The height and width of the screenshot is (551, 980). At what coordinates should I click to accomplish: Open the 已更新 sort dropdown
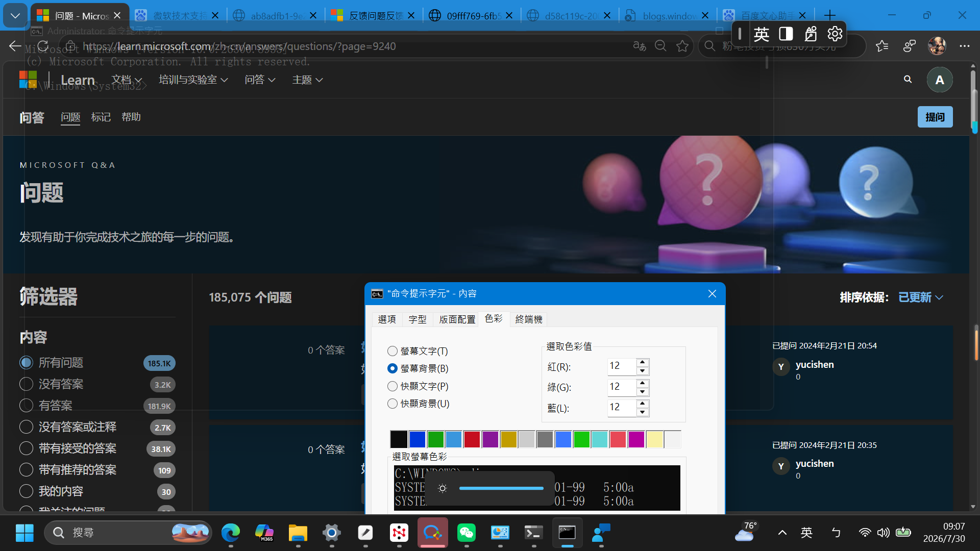tap(920, 297)
